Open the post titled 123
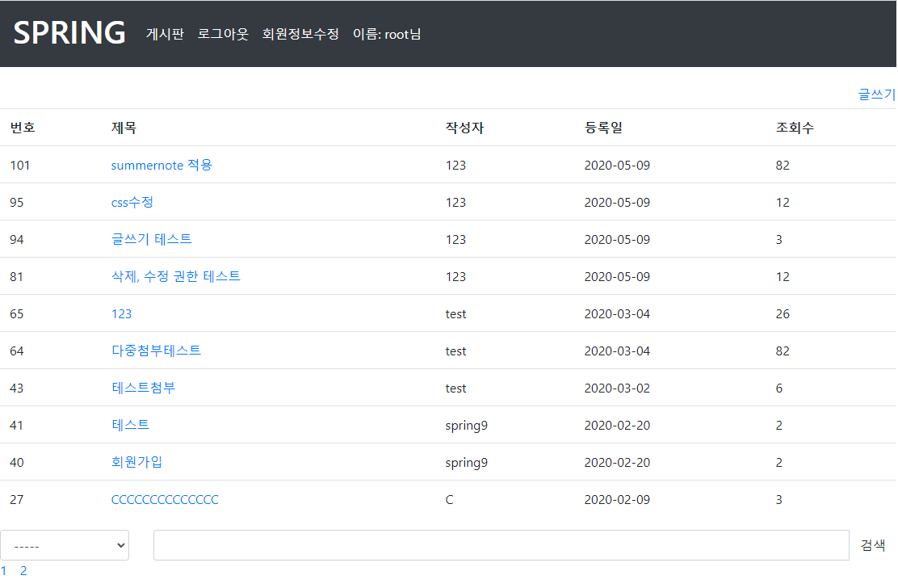The image size is (898, 588). click(121, 313)
